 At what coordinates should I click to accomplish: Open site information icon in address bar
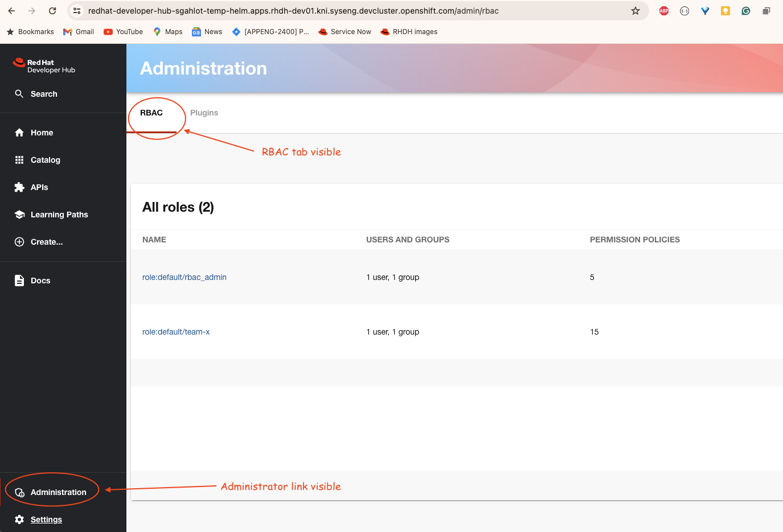pyautogui.click(x=77, y=11)
